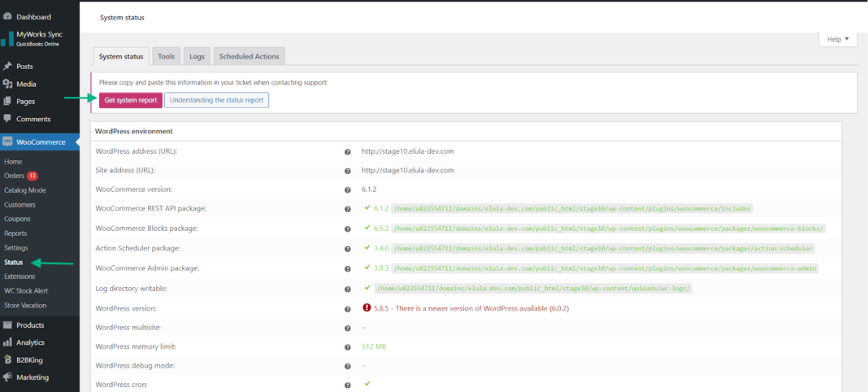Click help icon next to WordPress memory limit
This screenshot has width=868, height=392.
pyautogui.click(x=348, y=346)
